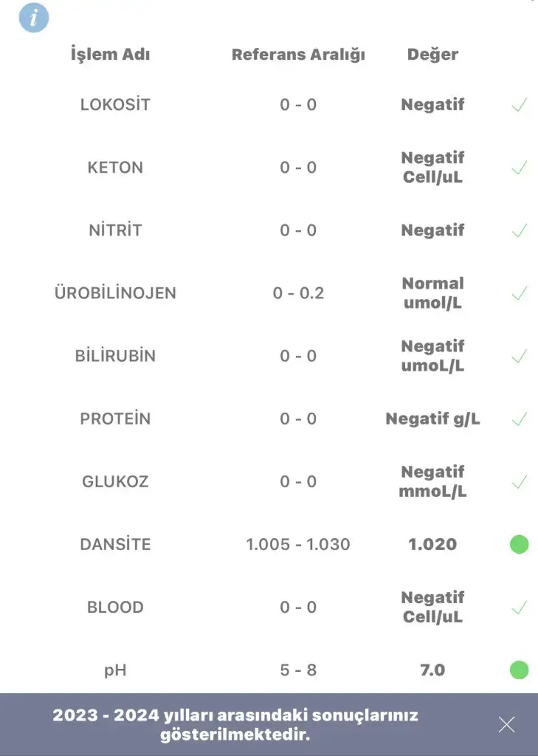Screen dimensions: 538x756
Task: Open the pH test entry
Action: click(269, 670)
